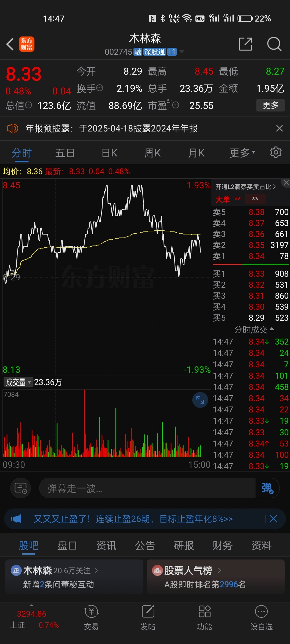Tap the back arrow icon
Image resolution: width=290 pixels, height=644 pixels.
click(10, 44)
